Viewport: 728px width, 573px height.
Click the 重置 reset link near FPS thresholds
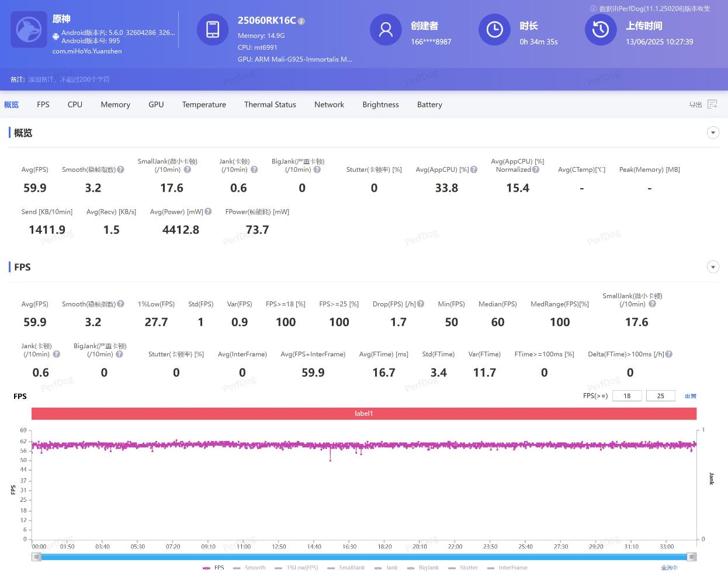coord(691,396)
